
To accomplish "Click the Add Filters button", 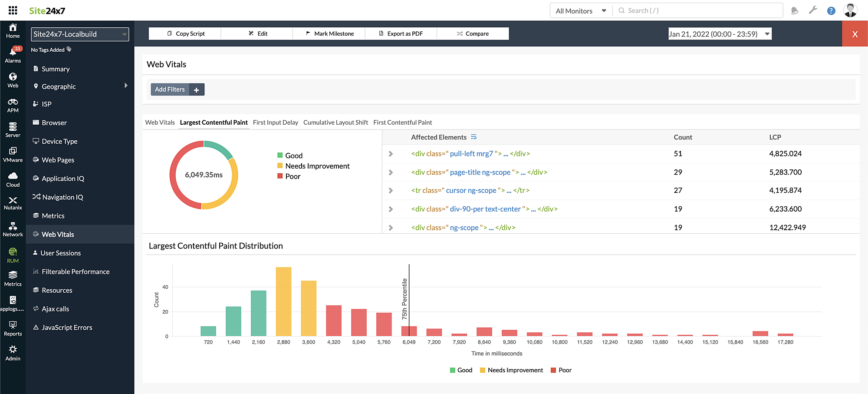I will tap(170, 89).
